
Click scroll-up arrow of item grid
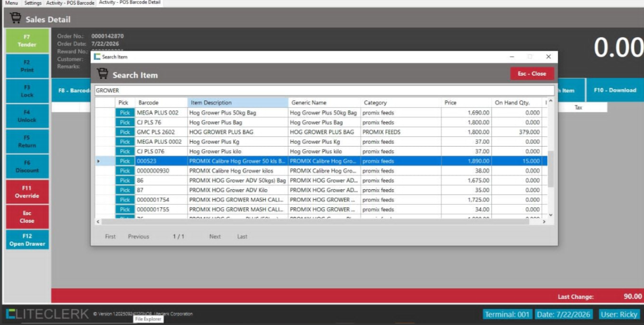550,101
